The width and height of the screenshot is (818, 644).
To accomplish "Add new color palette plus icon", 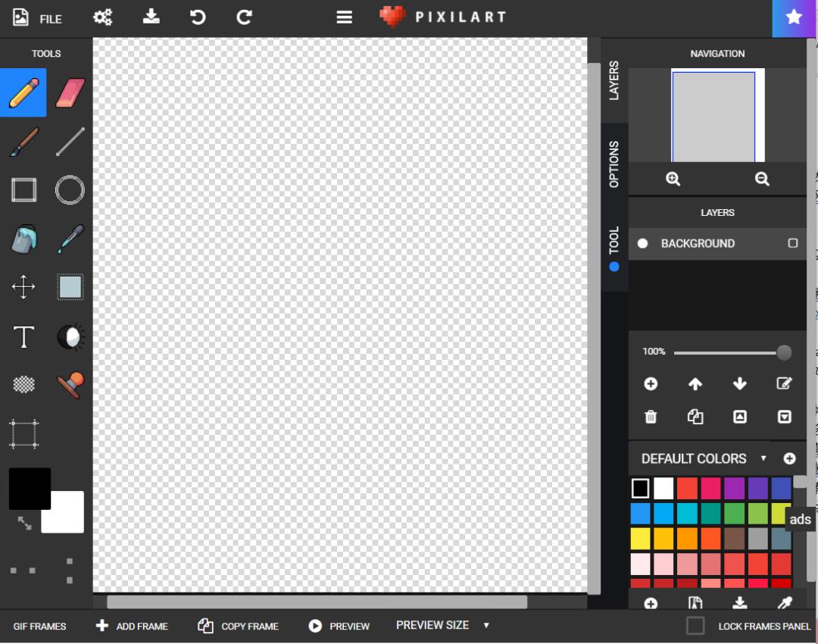I will 789,458.
